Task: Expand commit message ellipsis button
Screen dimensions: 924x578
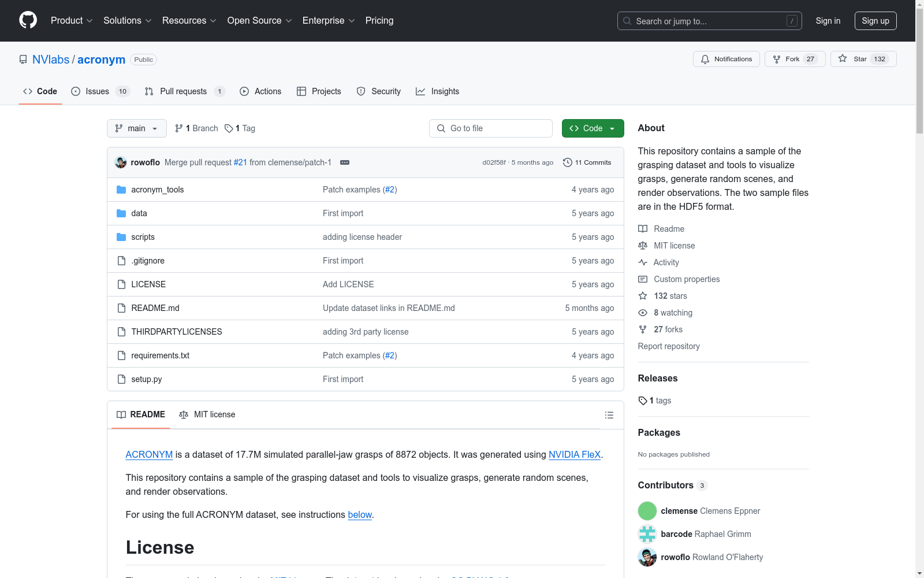Action: click(x=345, y=162)
